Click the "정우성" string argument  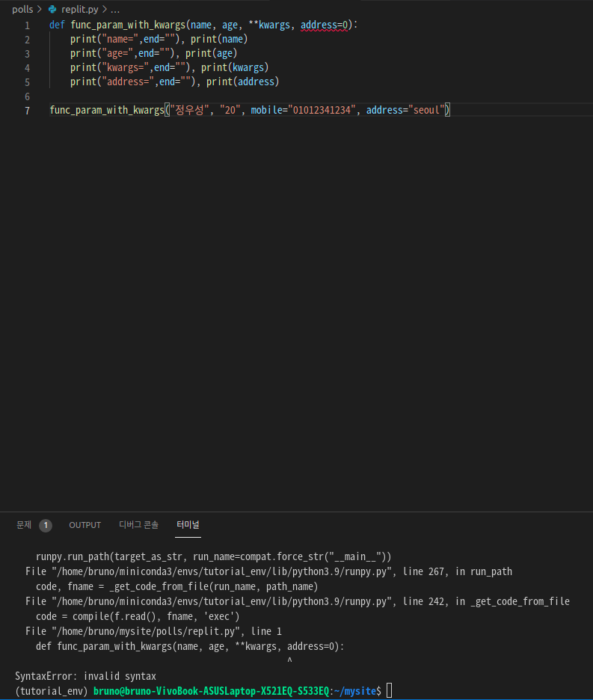(189, 110)
